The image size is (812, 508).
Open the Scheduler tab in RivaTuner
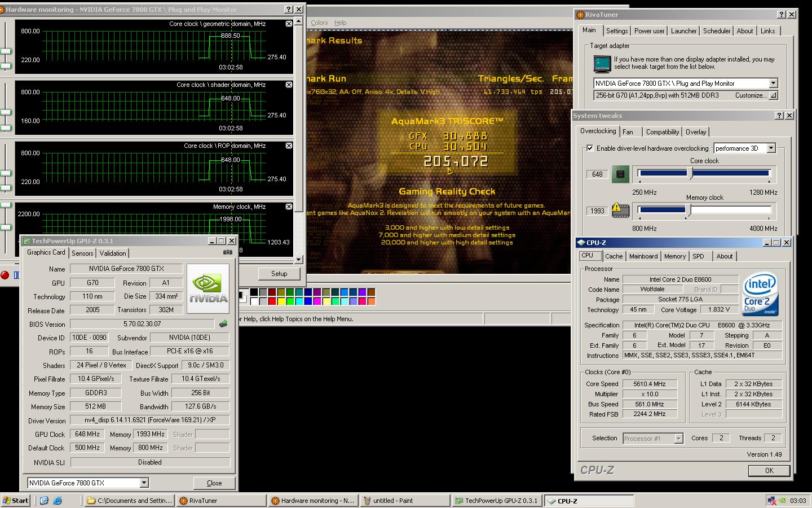point(717,31)
